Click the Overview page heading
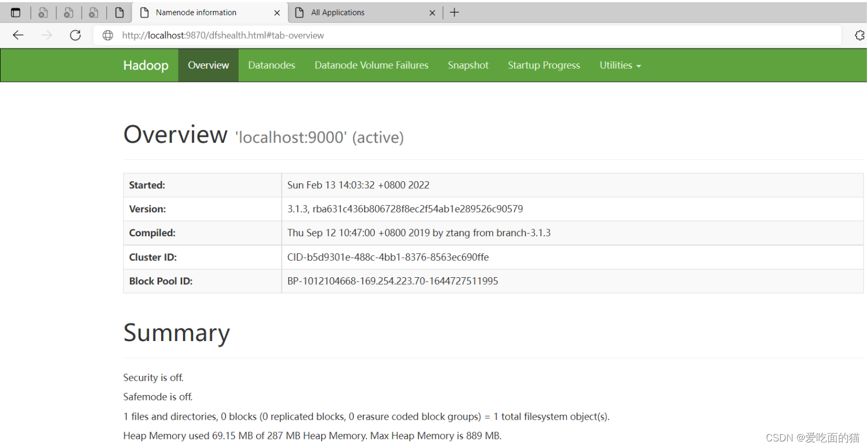 click(175, 134)
